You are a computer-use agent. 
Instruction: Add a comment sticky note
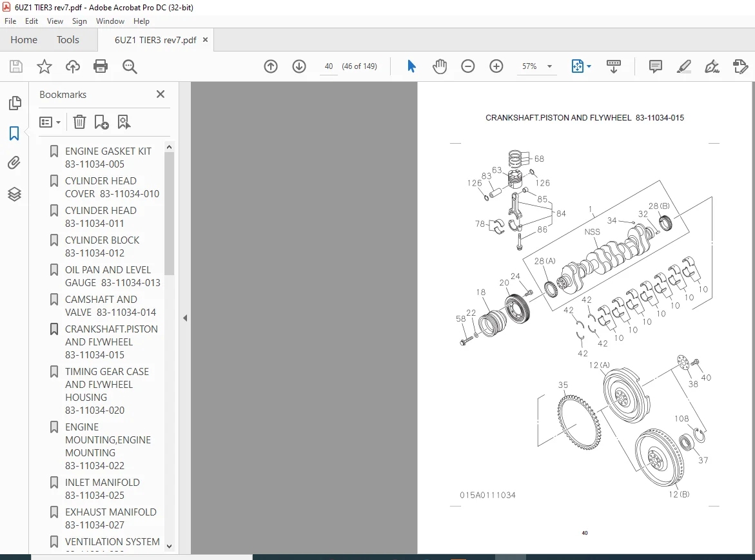pos(655,66)
